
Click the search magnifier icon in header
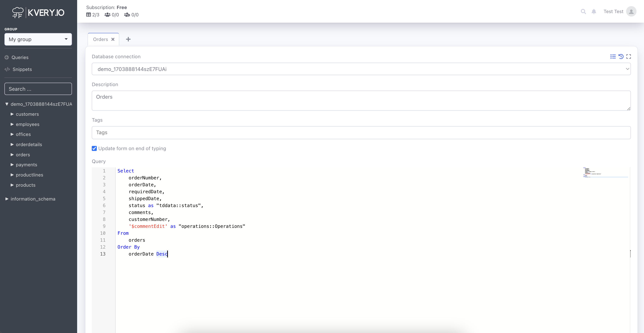point(583,12)
